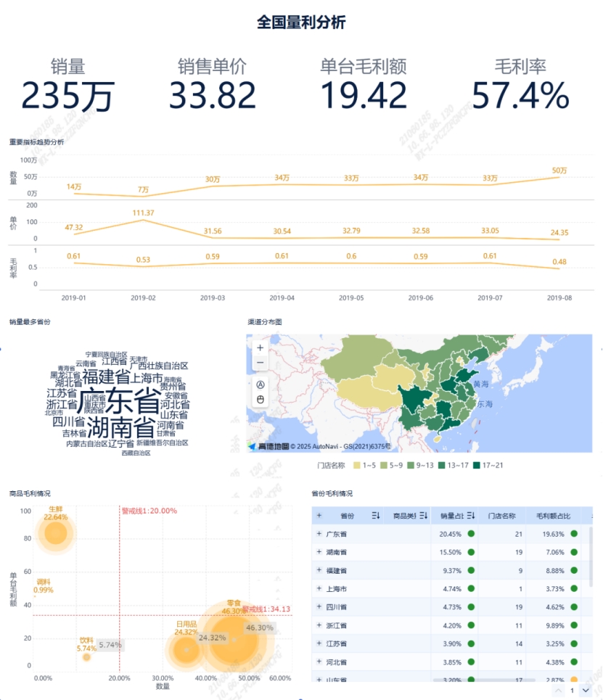Screen dimensions: 603x700
Task: Select 福建省 in the word cloud
Action: point(106,376)
